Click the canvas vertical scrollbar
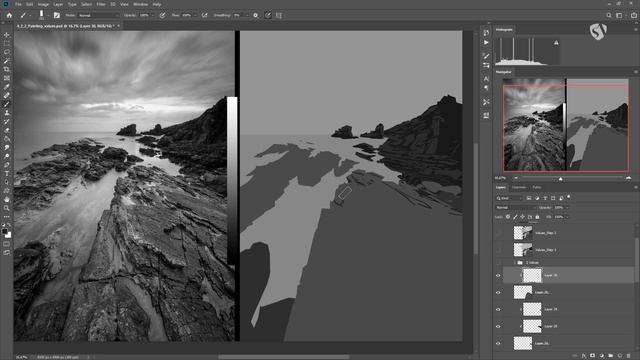Viewport: 640px width, 360px height. [476, 198]
